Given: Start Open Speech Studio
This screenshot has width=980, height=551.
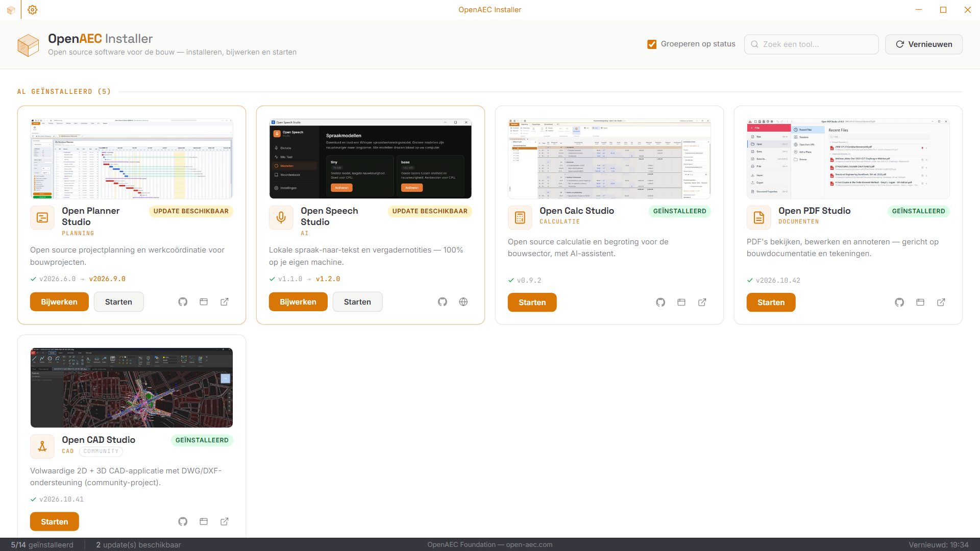Looking at the screenshot, I should point(357,302).
